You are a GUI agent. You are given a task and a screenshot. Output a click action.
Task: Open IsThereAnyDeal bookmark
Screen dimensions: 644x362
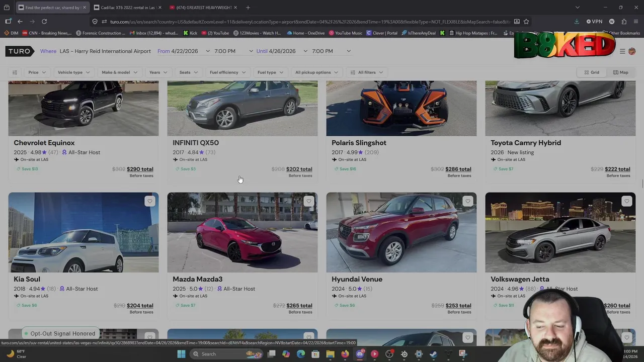pos(418,33)
